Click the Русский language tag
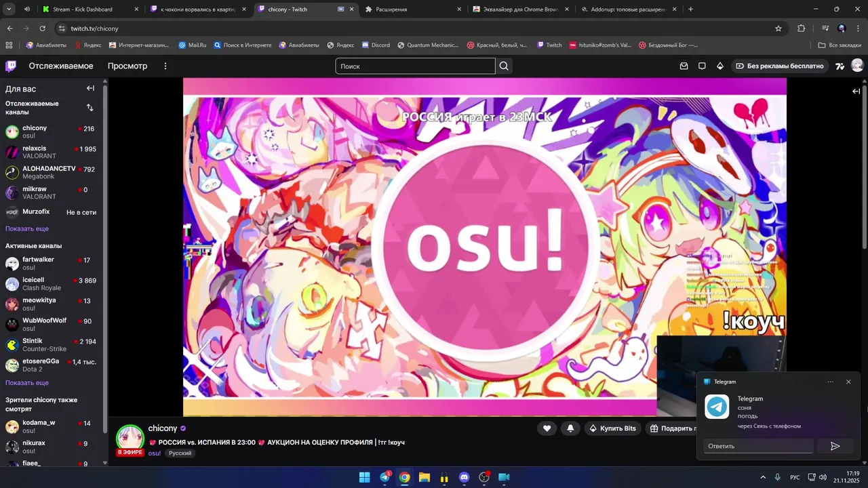Screen dimensions: 868x488 tap(180, 453)
